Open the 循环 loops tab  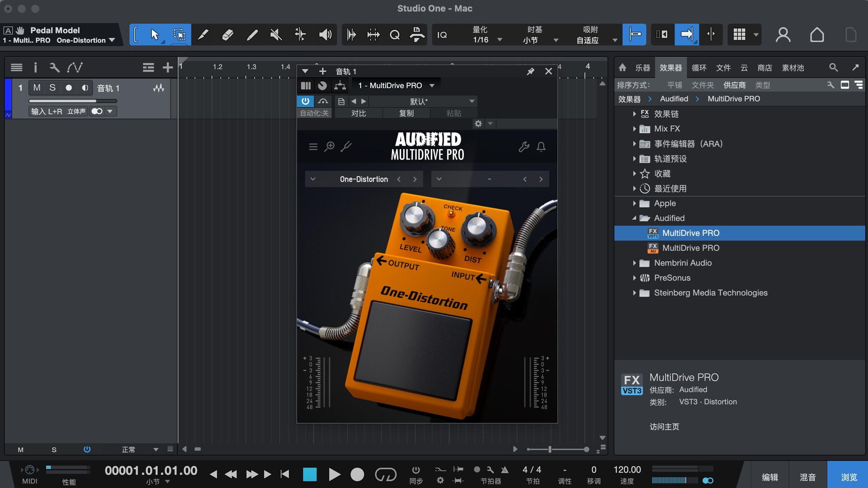[x=698, y=68]
